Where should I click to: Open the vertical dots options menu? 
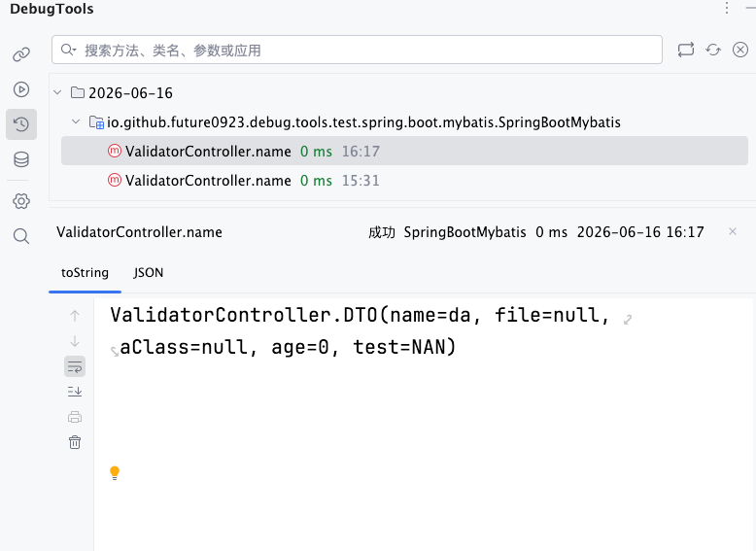click(x=727, y=8)
